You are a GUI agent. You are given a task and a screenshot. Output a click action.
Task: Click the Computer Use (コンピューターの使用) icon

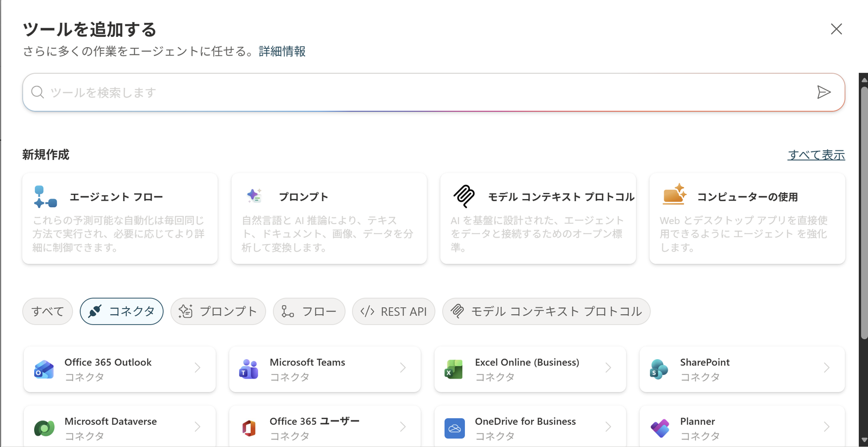point(674,194)
